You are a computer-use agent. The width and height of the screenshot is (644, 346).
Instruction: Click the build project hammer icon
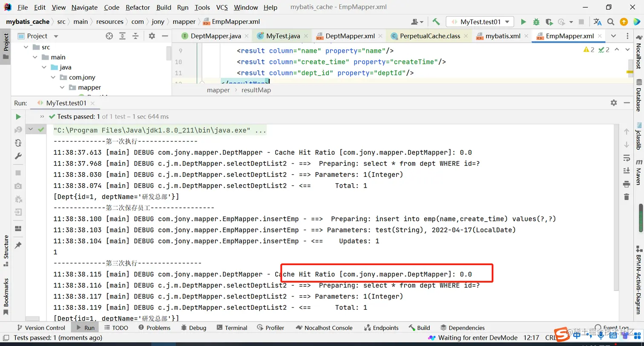pyautogui.click(x=436, y=22)
